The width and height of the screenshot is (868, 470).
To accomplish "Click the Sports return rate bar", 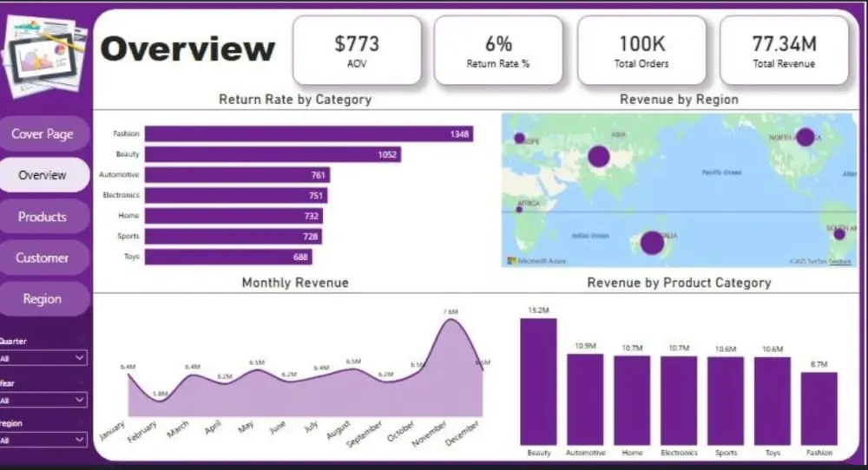I will coord(233,236).
